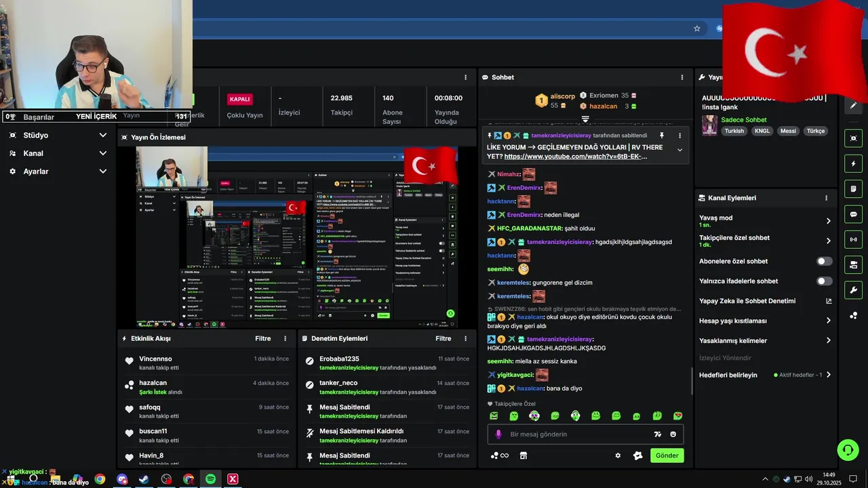Open Yavaş mod options arrow
The width and height of the screenshot is (868, 488).
click(x=828, y=221)
